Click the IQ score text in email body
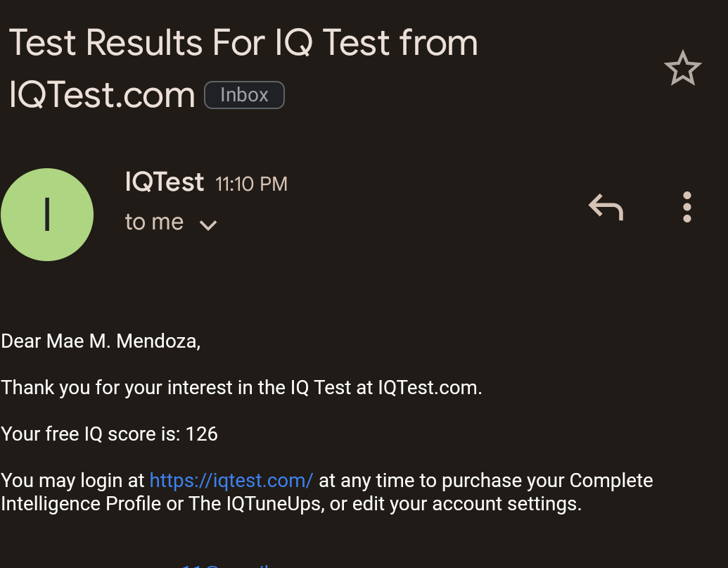 tap(109, 434)
